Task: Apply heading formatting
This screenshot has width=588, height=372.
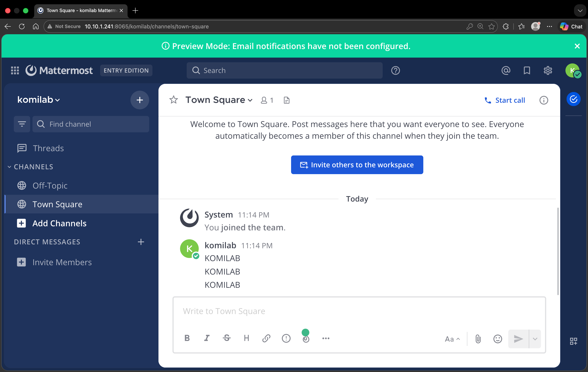Action: click(x=246, y=338)
